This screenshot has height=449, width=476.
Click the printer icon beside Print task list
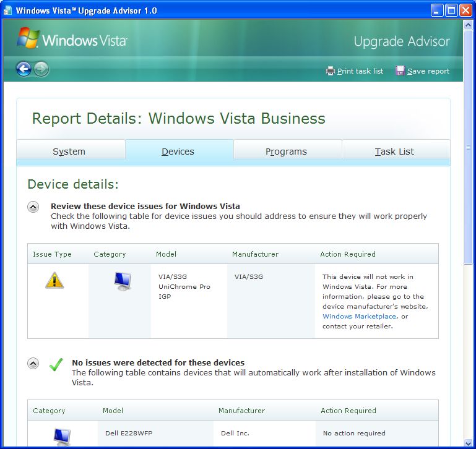(330, 71)
